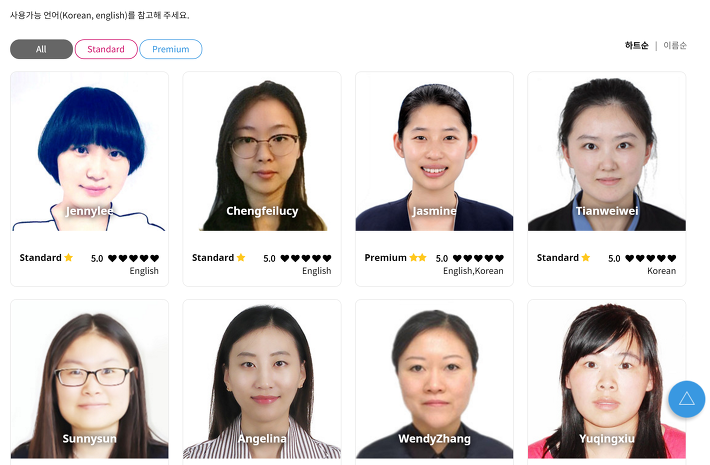The height and width of the screenshot is (465, 710).
Task: Filter tutors by Standard
Action: tap(106, 49)
